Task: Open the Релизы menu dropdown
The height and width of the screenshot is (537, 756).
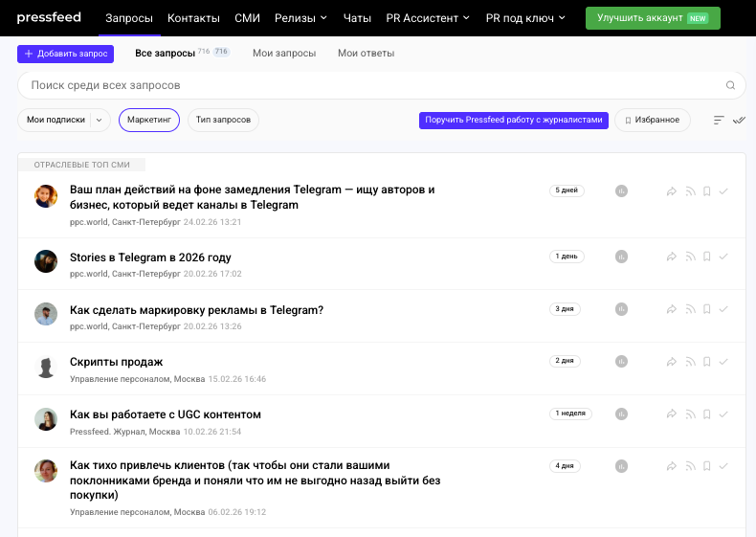Action: [300, 18]
